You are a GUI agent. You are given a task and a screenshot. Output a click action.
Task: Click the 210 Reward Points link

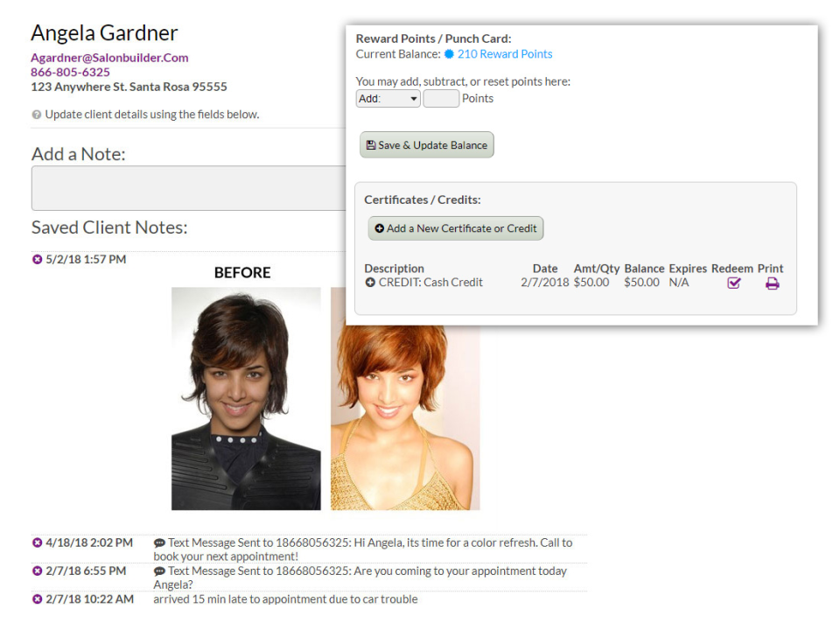(x=504, y=54)
